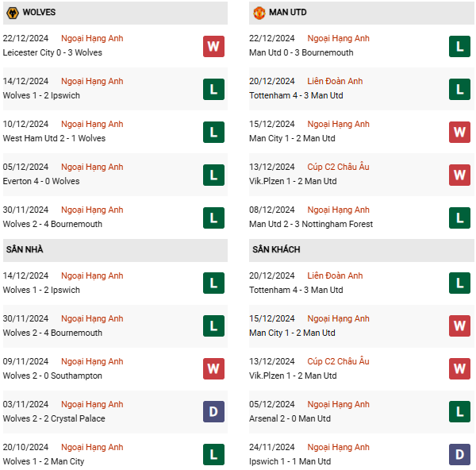Click the W badge for Leicester City 0-3 Wolves
Viewport: 476px width, 470px height.
coord(213,47)
